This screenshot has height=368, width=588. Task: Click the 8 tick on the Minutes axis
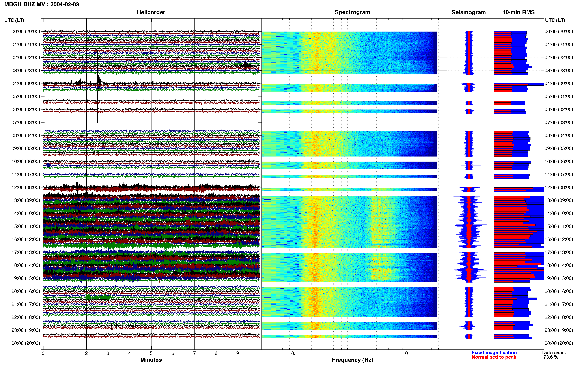point(216,353)
